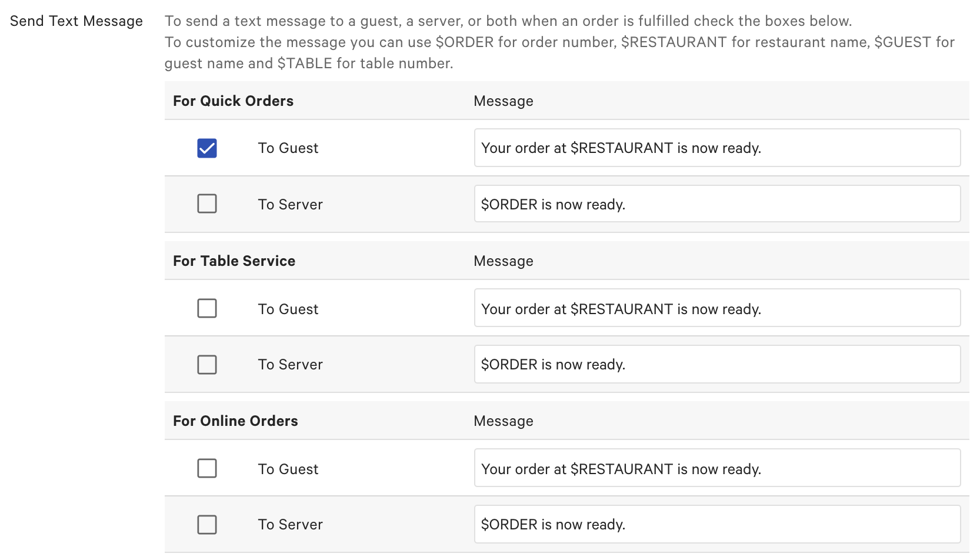
Task: Click the To Server label under Online Orders
Action: tap(290, 524)
